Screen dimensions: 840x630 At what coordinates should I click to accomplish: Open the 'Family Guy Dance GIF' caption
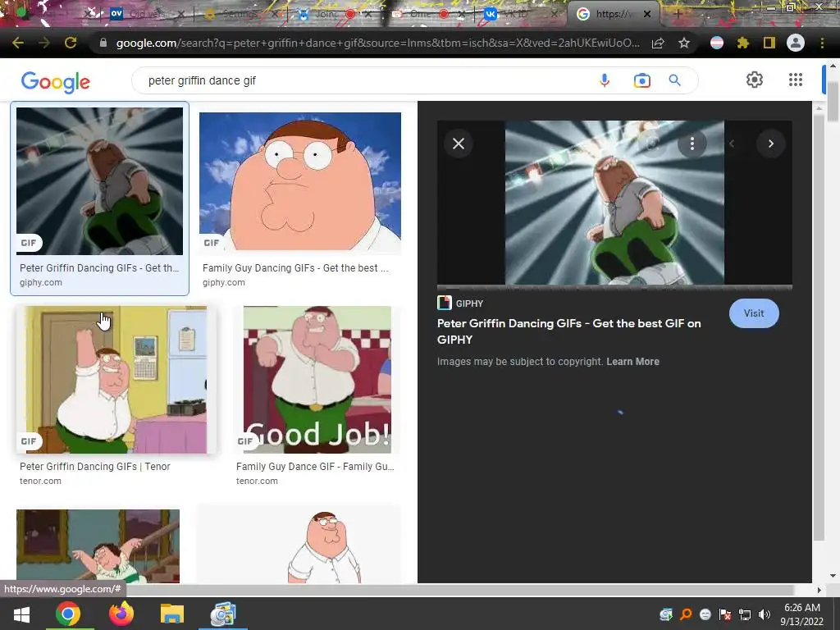(315, 467)
